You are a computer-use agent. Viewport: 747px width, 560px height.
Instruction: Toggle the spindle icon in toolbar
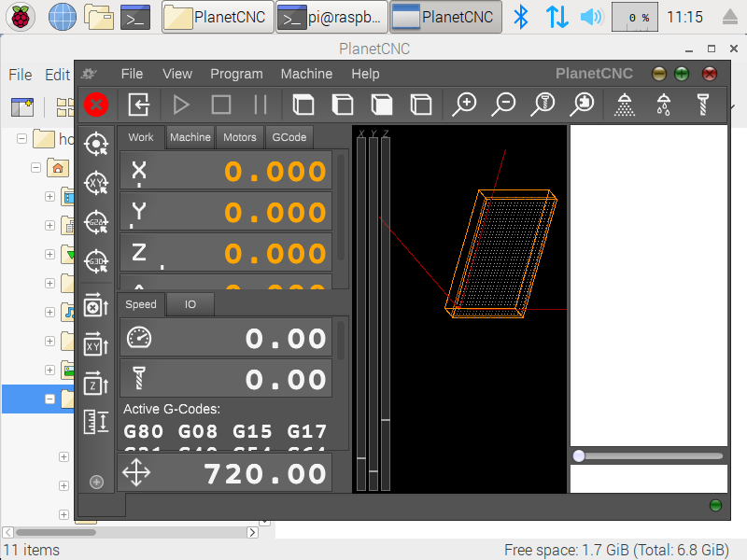coord(702,105)
